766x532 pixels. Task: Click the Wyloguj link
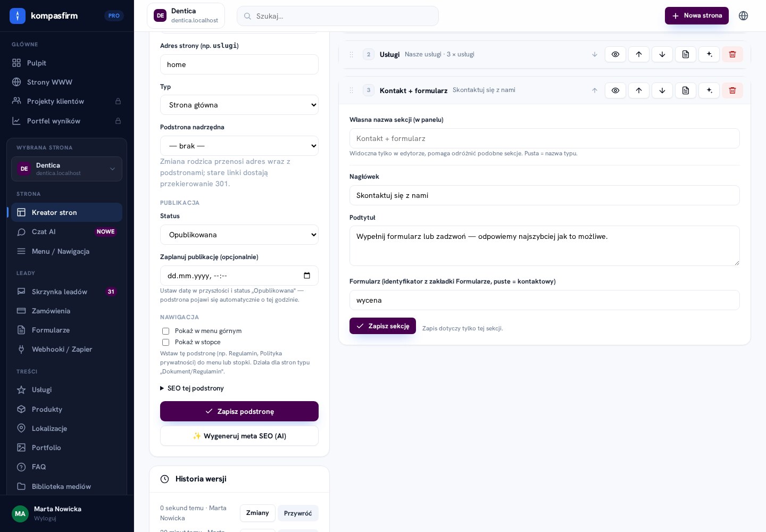click(45, 518)
